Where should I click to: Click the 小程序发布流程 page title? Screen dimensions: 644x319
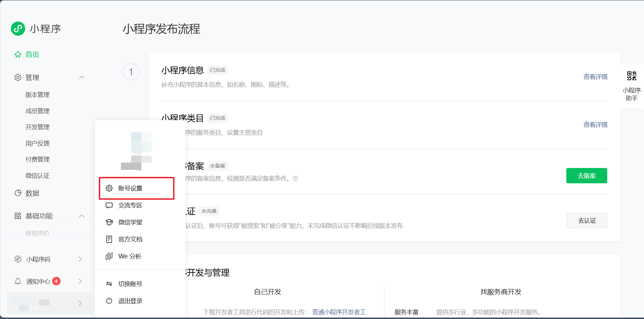point(161,29)
